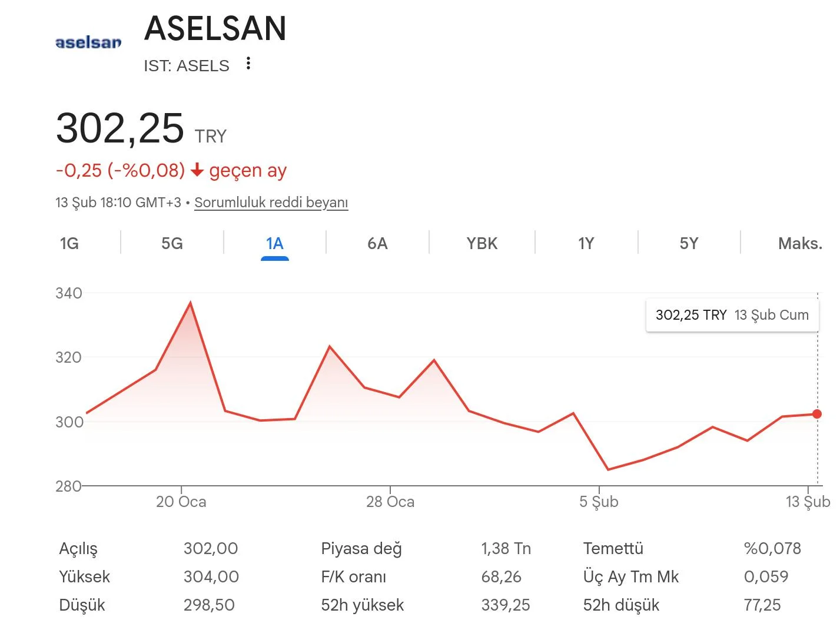Screen dimensions: 840x643
Task: Show the 6A chart range
Action: point(377,243)
